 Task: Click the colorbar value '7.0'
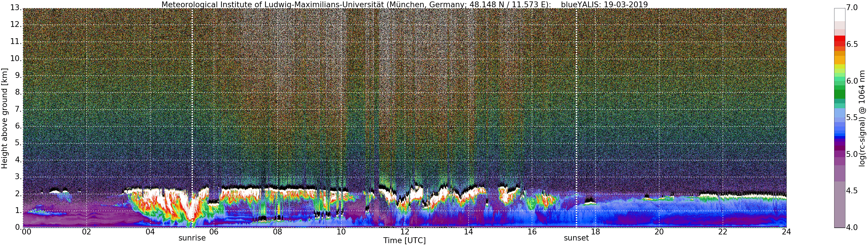coord(852,8)
